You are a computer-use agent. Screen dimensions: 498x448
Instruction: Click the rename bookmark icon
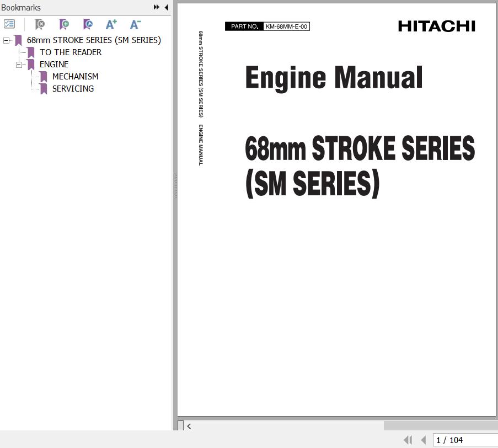tap(88, 24)
